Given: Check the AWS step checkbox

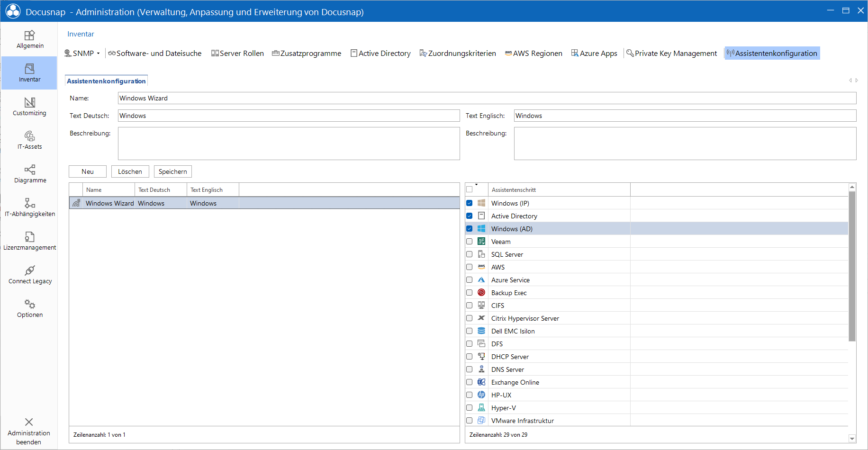Looking at the screenshot, I should point(470,267).
